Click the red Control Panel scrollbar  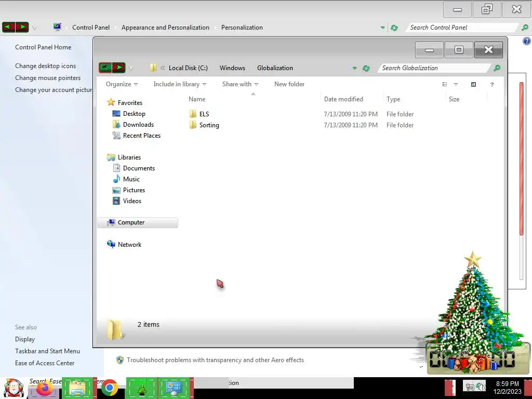coord(522,158)
